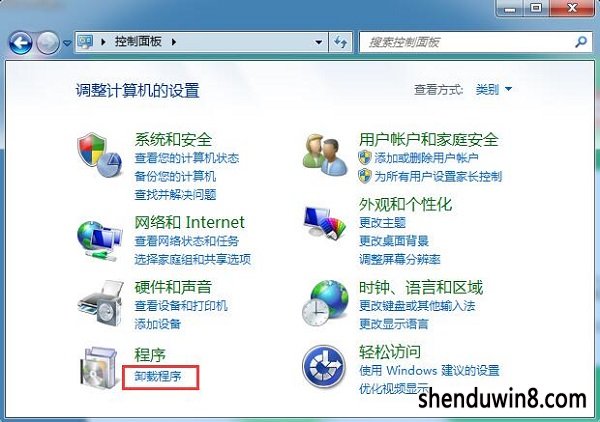Click the Network and Internet globe icon

click(x=99, y=241)
